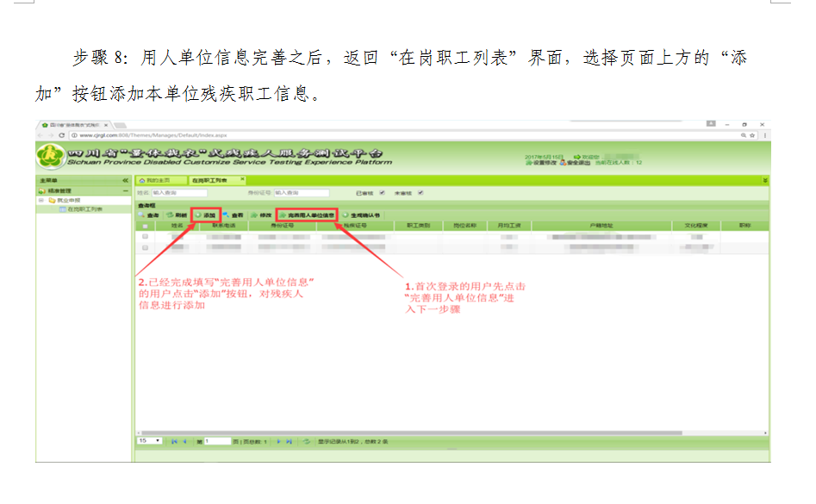The image size is (816, 504).
Task: Toggle the 已审核 checkbox
Action: tap(383, 193)
